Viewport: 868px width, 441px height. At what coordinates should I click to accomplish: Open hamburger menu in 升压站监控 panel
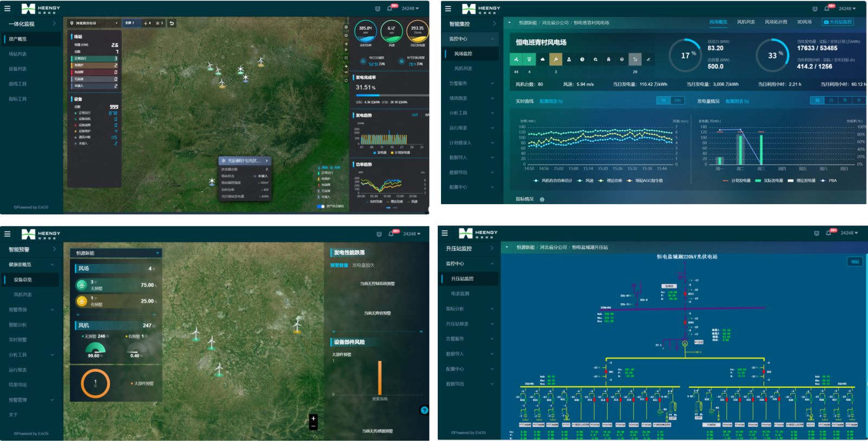tap(445, 233)
